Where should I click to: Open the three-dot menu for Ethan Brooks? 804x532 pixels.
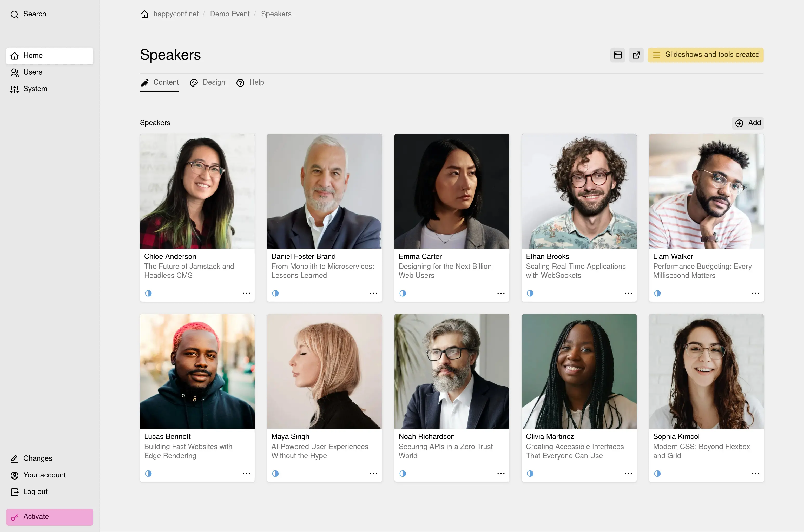pyautogui.click(x=628, y=293)
